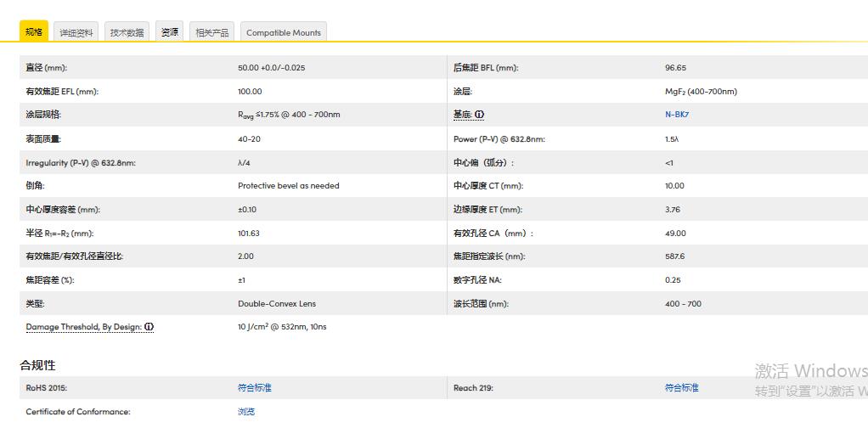This screenshot has height=428, width=868.
Task: Click 符合标准 link for RoHS 2015
Action: point(255,388)
